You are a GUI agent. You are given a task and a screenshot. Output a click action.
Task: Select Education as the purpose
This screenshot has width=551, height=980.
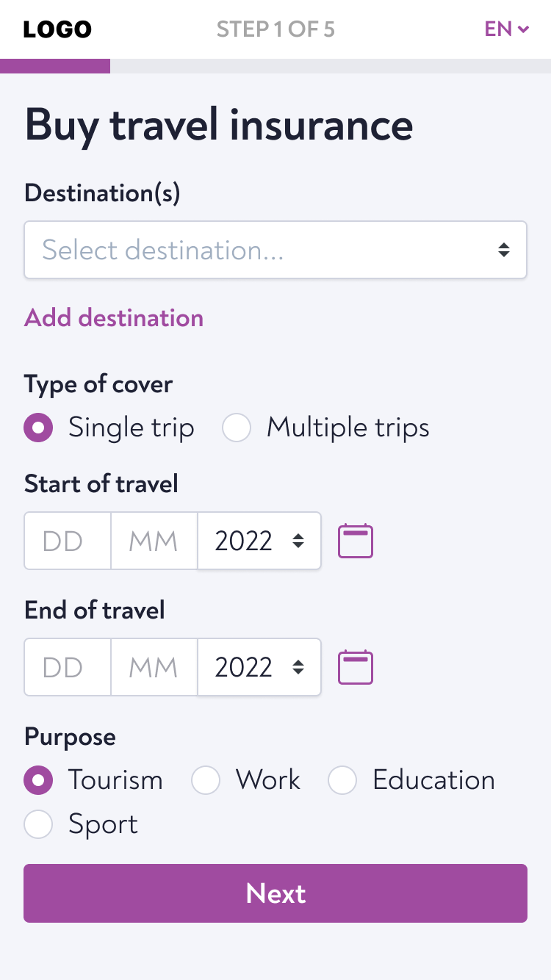click(342, 780)
